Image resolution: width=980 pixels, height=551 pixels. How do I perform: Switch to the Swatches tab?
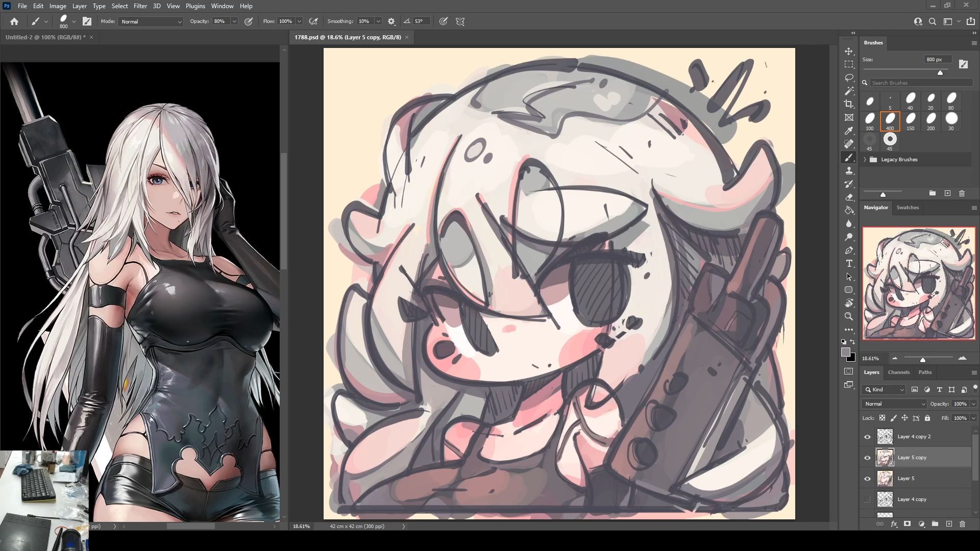[908, 208]
